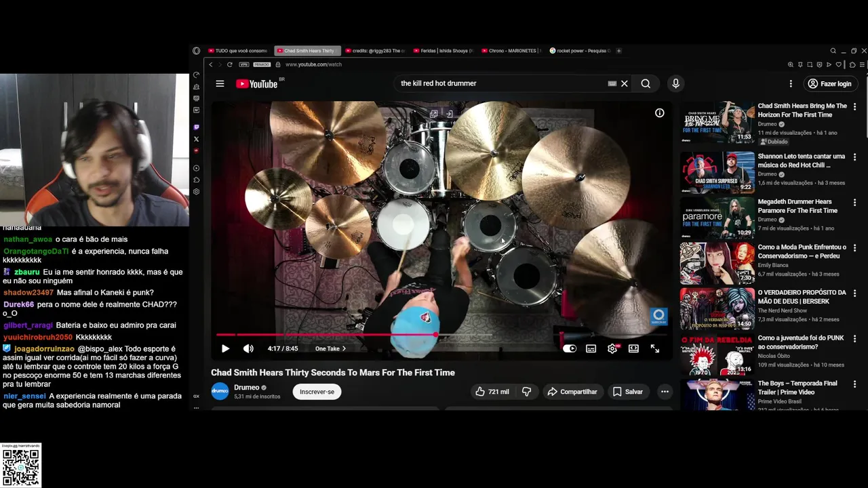
Task: Reload the page in browser toolbar
Action: click(x=230, y=64)
